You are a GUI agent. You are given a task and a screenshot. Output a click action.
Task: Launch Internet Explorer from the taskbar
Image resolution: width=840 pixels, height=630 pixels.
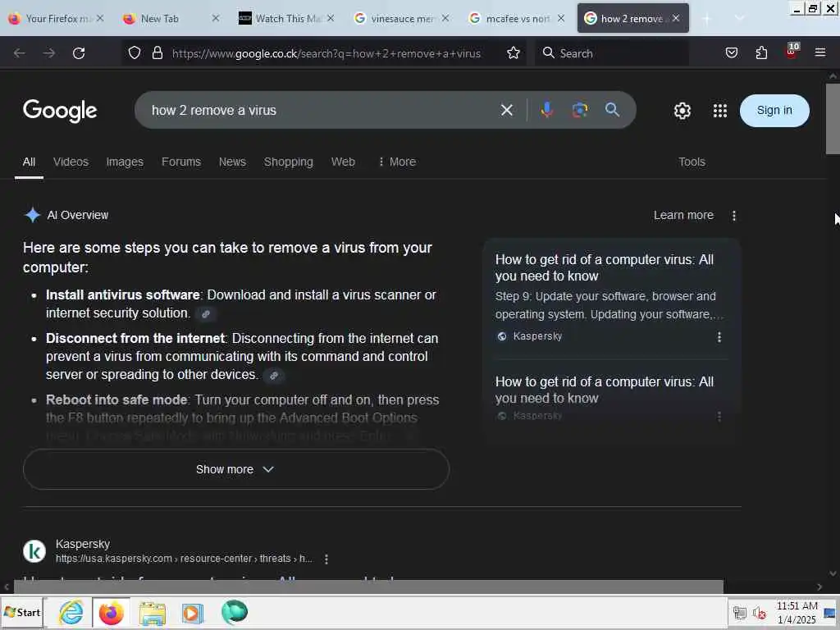(x=71, y=612)
